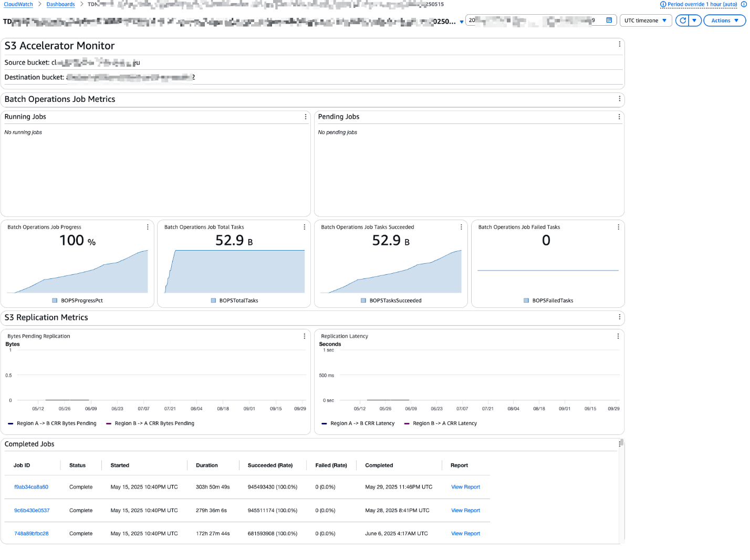Open S3 Replication Metrics widget menu

pyautogui.click(x=619, y=317)
